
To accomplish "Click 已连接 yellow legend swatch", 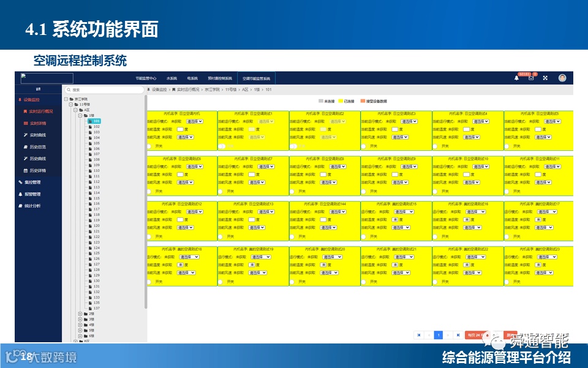I will coord(341,101).
